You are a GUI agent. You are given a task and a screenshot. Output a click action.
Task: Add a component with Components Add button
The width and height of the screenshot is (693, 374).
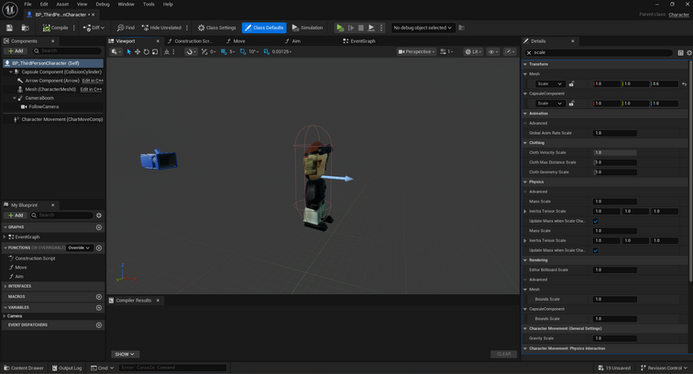15,51
